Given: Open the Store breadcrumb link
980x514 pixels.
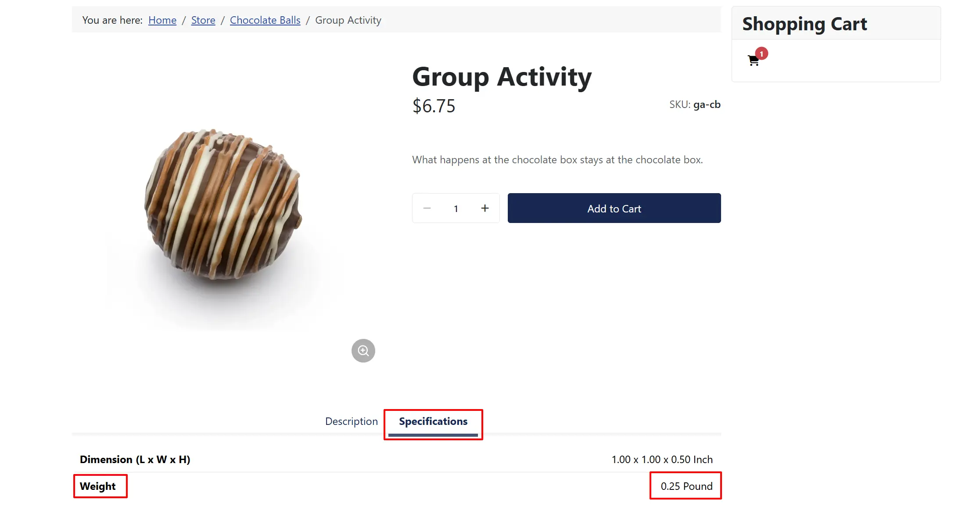Looking at the screenshot, I should click(203, 20).
